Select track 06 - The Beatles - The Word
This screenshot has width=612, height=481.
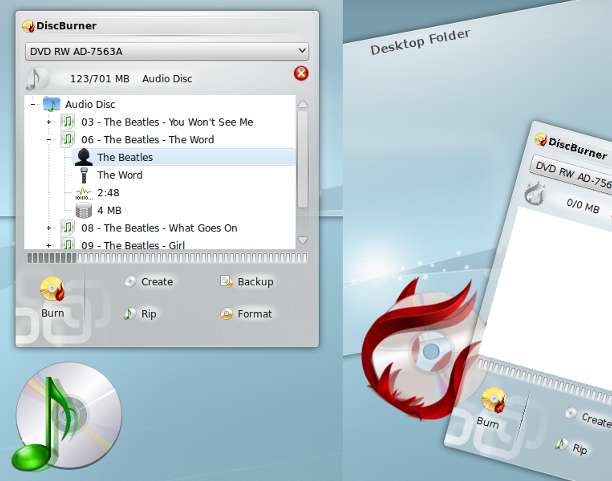(x=148, y=140)
